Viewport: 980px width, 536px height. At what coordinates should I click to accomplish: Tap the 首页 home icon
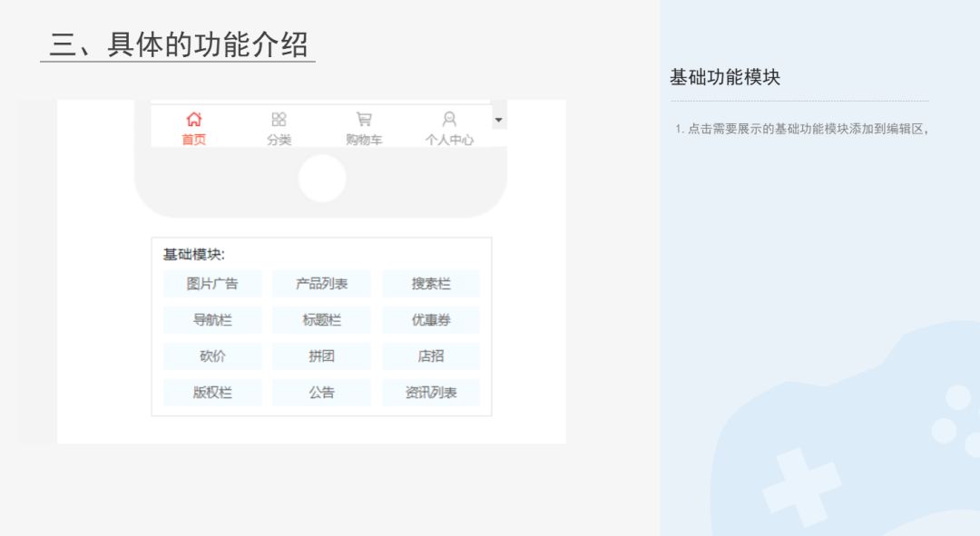coord(193,120)
